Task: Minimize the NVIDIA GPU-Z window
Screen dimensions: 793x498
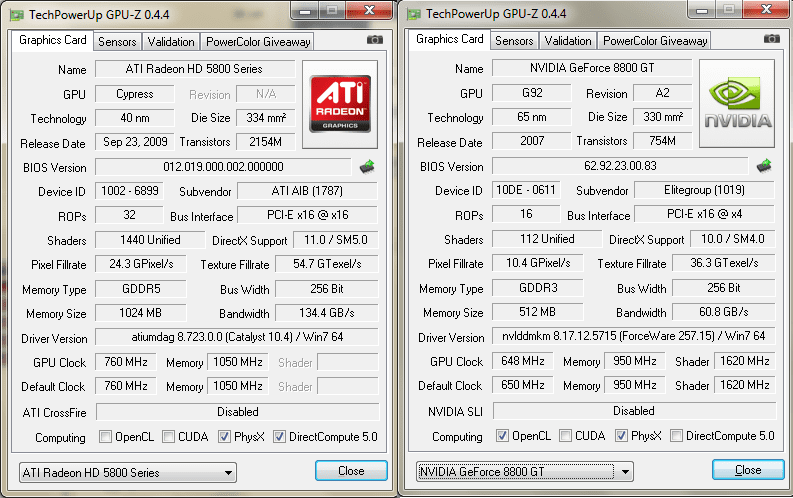Action: pos(702,10)
